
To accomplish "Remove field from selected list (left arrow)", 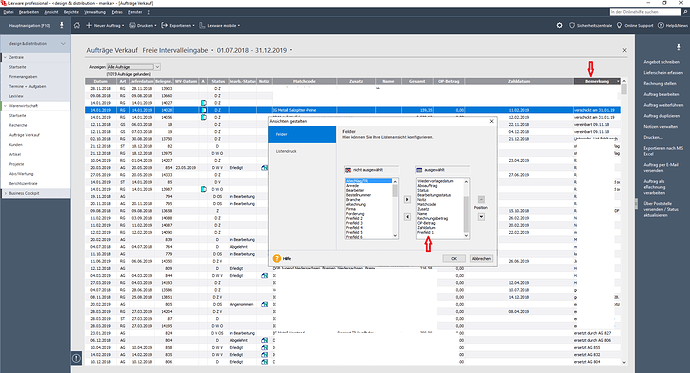I will [x=407, y=216].
